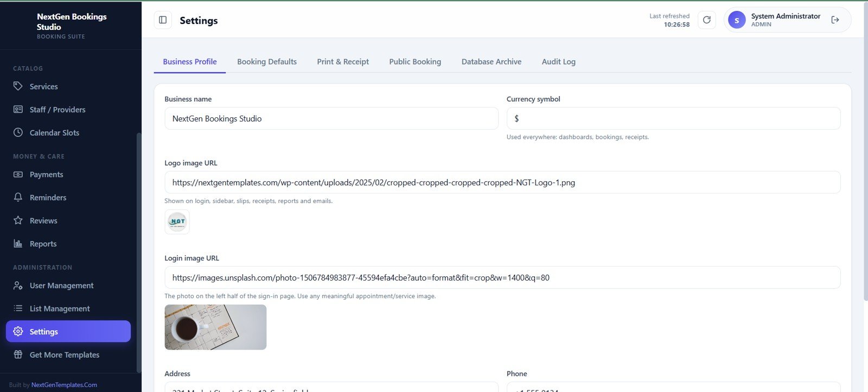Click the List Management list icon
The width and height of the screenshot is (868, 392).
(18, 308)
